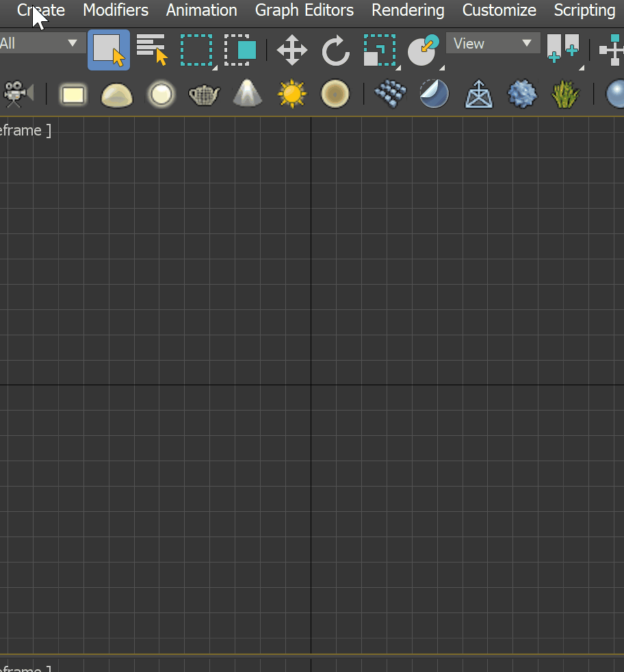
Task: Open the Graph Editors menu
Action: [304, 10]
